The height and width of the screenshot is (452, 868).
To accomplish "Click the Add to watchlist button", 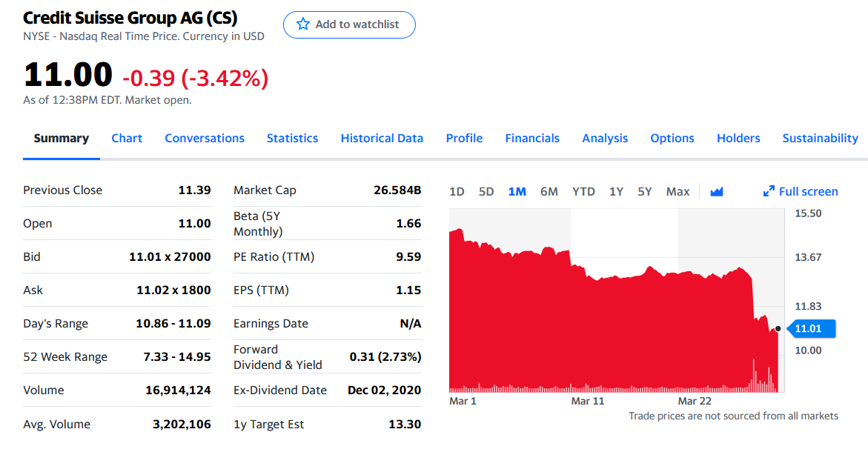I will (x=349, y=24).
